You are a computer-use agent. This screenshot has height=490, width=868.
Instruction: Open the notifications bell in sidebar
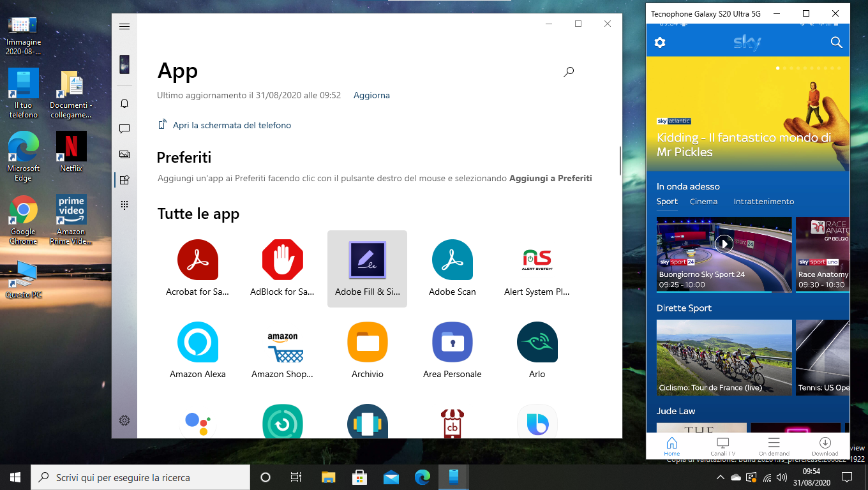pos(124,103)
